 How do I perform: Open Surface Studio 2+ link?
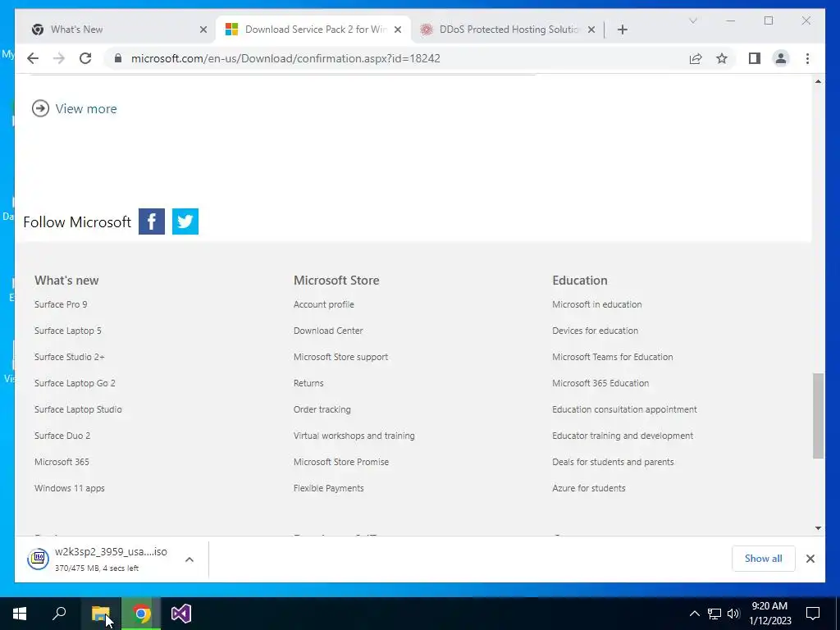(x=69, y=357)
